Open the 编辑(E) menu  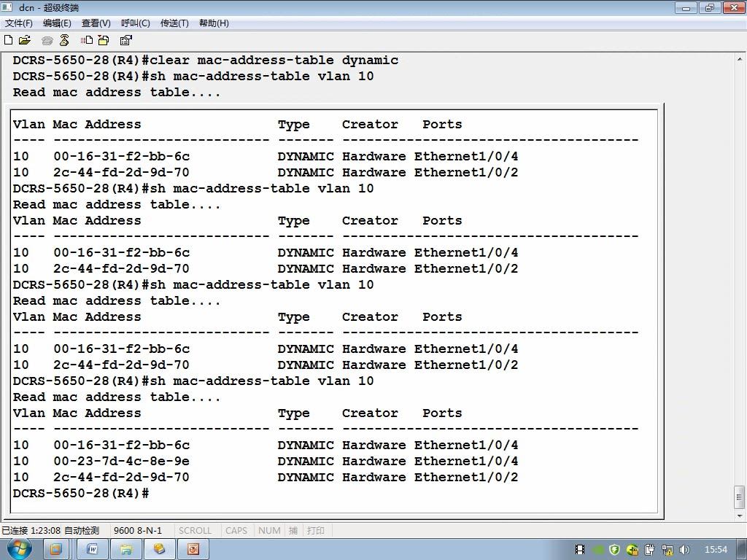pos(57,23)
